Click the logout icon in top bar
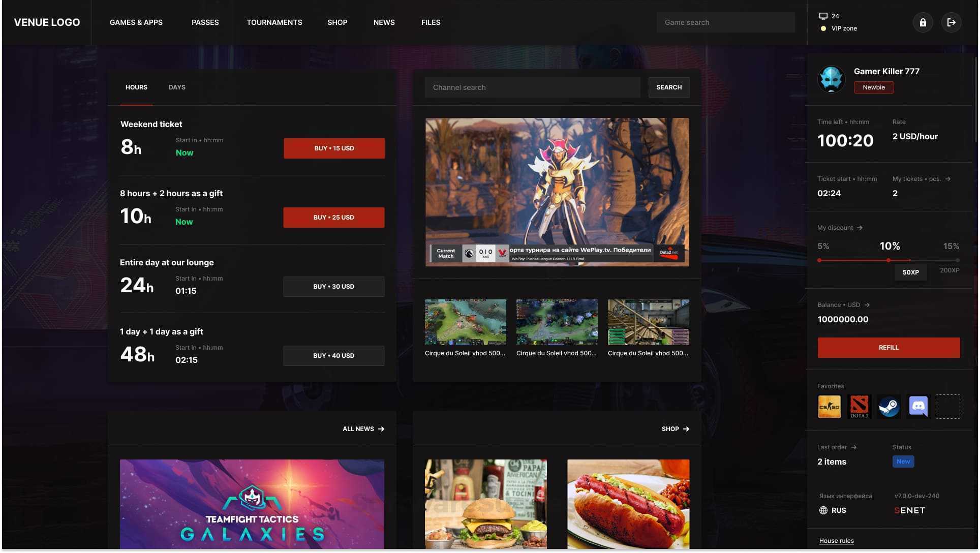This screenshot has width=980, height=553. click(951, 22)
